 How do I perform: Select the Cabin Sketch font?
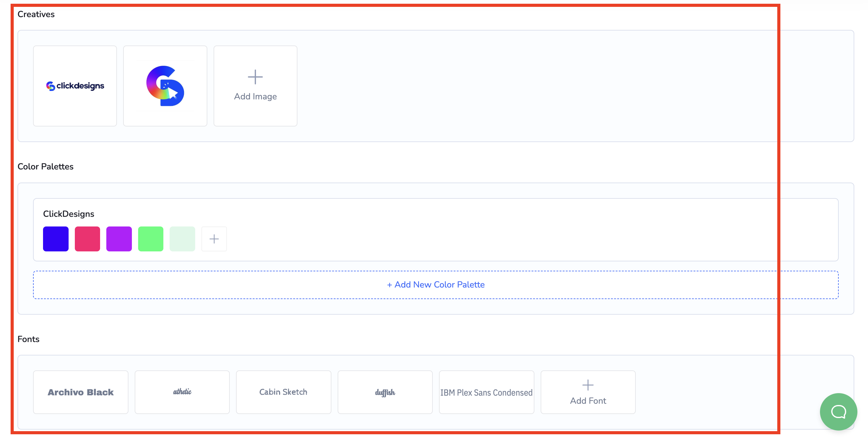tap(283, 392)
